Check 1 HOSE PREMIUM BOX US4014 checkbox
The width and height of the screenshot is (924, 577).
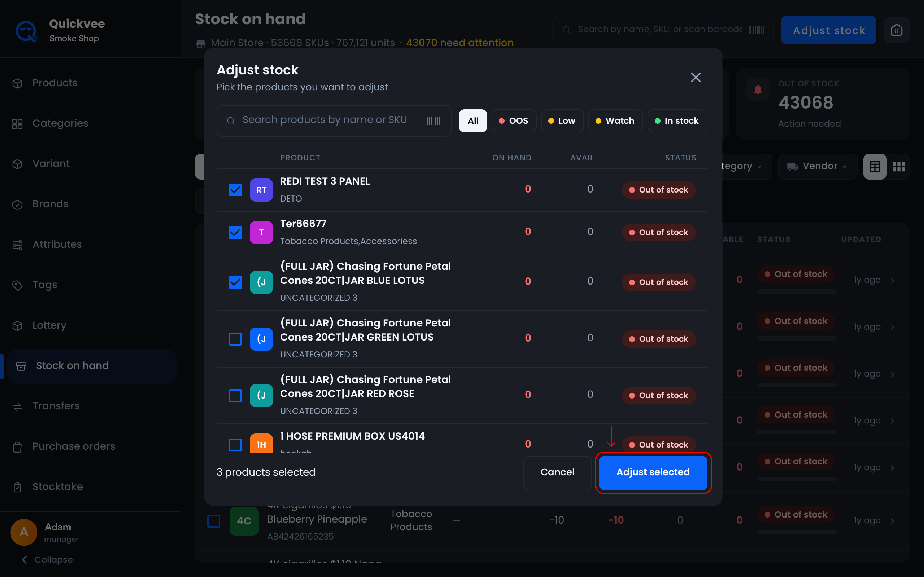(235, 445)
